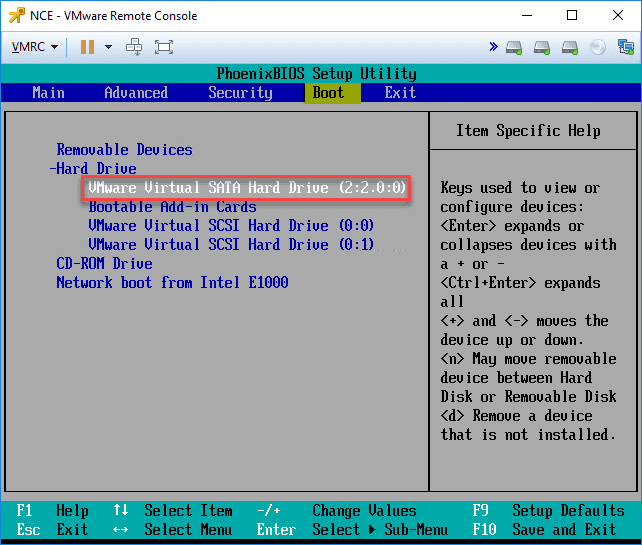642x545 pixels.
Task: Click the Item Specific Help heading
Action: coord(528,131)
